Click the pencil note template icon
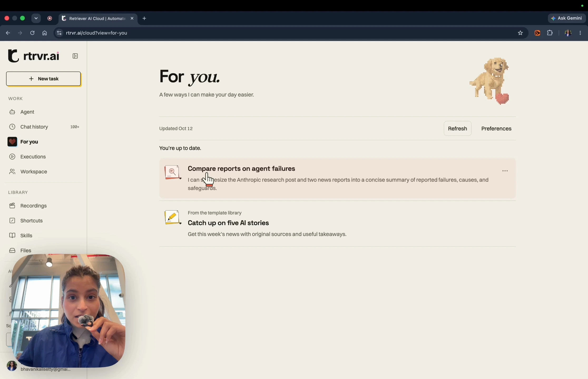The width and height of the screenshot is (588, 379). (173, 217)
